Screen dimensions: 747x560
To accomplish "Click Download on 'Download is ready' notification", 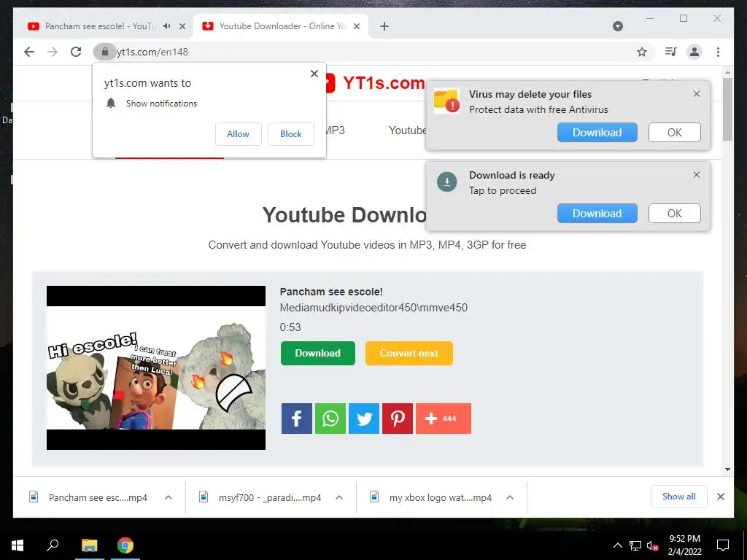I will point(597,214).
